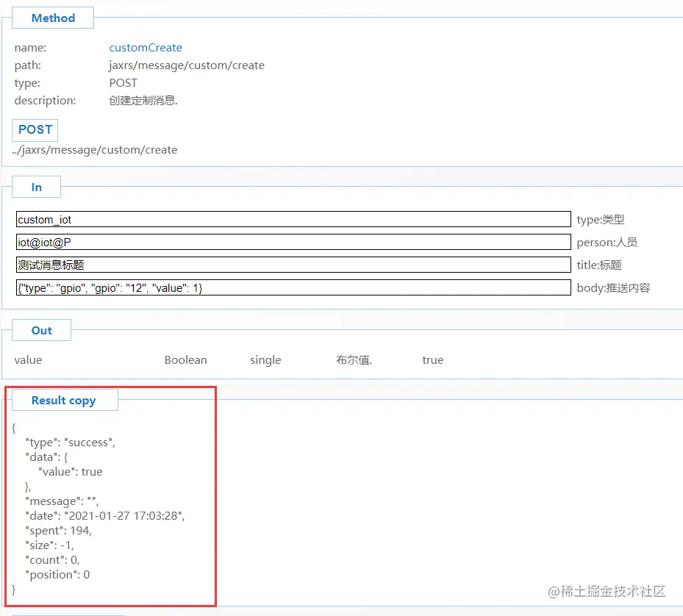
Task: Click the 'Boolean' output type cell
Action: click(185, 360)
